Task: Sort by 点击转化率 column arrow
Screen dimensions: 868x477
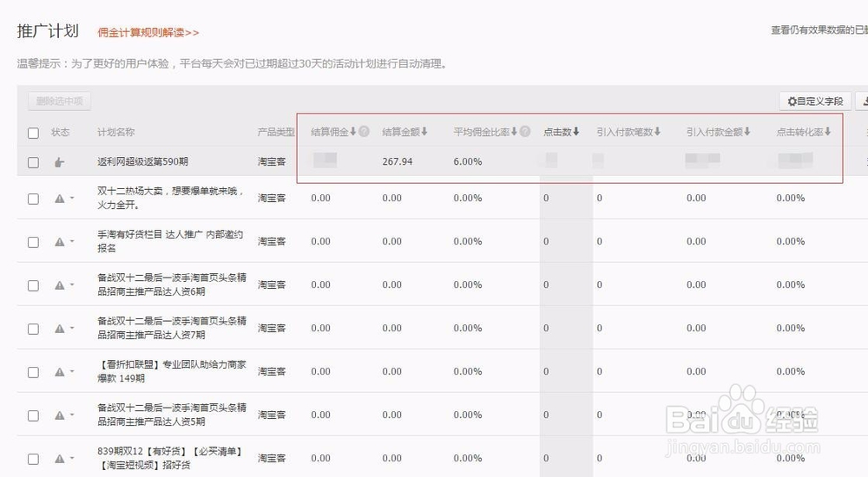Action: 827,132
